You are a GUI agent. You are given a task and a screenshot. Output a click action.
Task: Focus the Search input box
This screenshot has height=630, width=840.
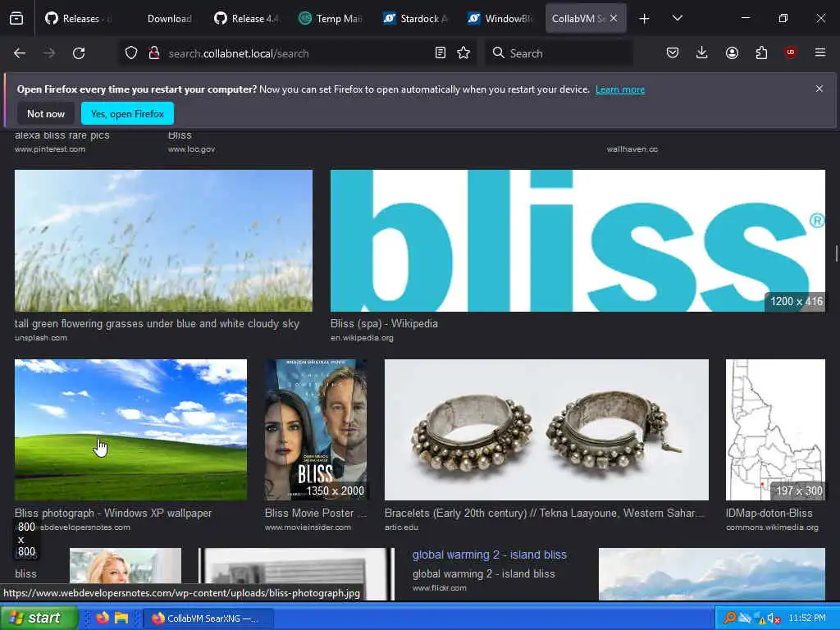559,53
